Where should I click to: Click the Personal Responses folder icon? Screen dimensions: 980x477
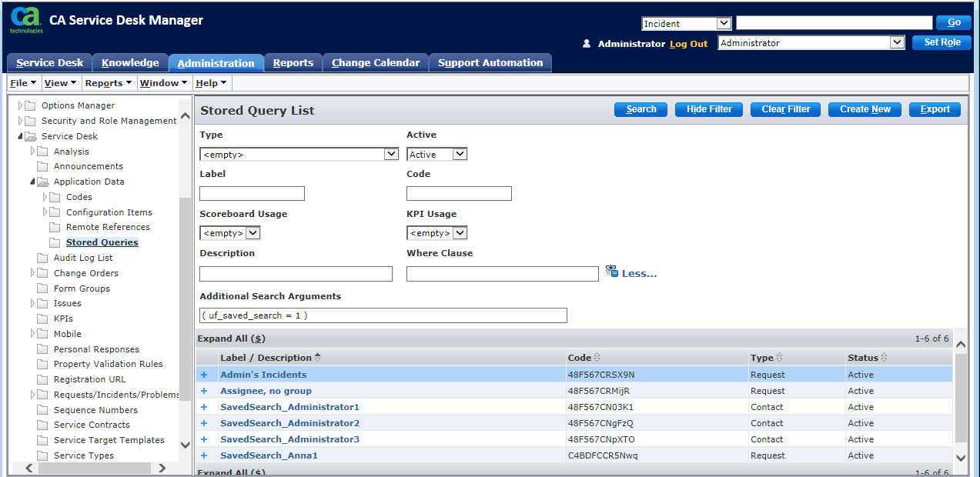[x=42, y=349]
